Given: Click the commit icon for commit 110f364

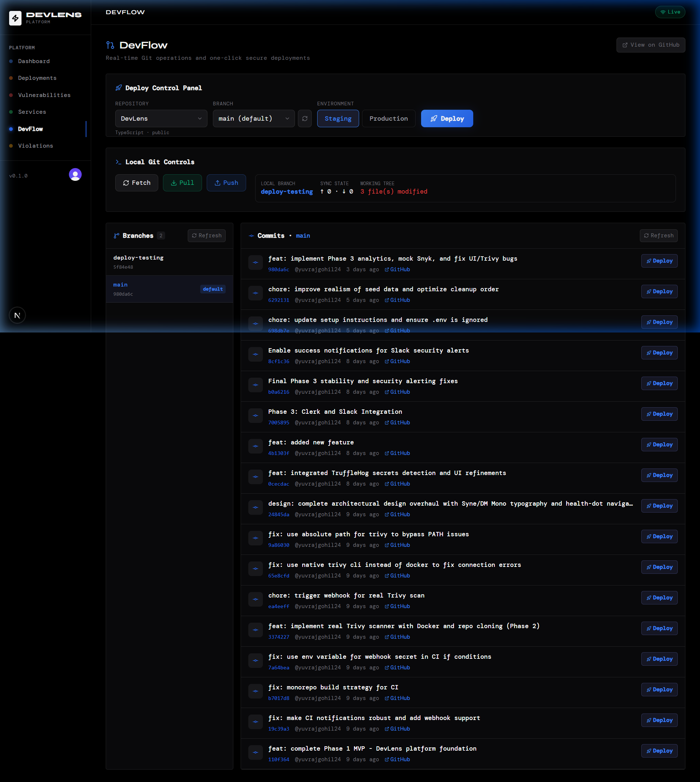Looking at the screenshot, I should coord(255,753).
